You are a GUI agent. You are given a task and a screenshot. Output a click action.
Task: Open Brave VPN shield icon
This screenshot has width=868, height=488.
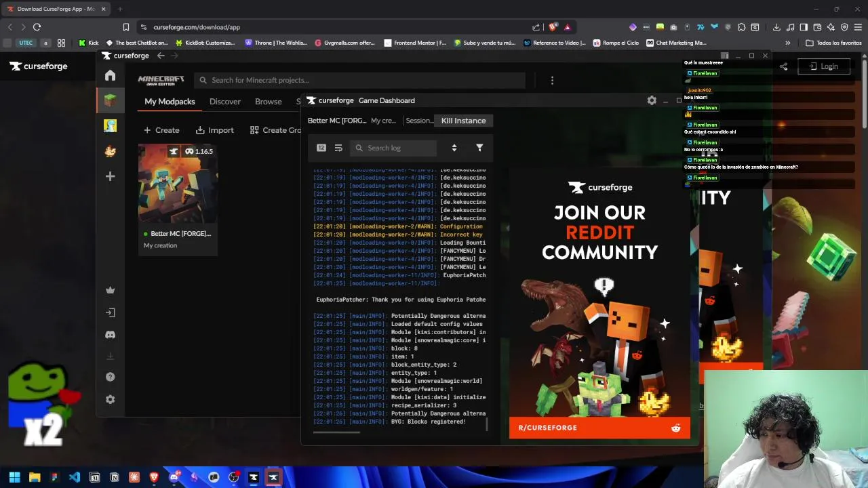tap(844, 27)
